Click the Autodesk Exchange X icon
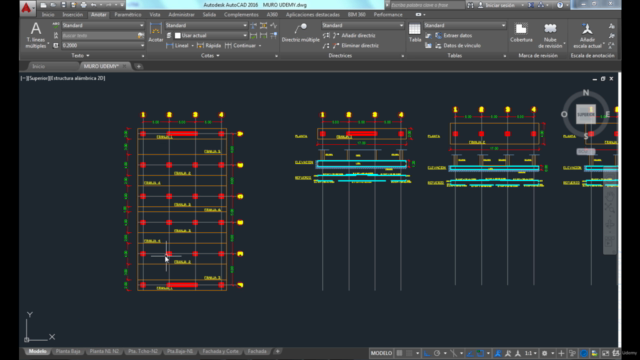The height and width of the screenshot is (360, 640). [x=531, y=5]
